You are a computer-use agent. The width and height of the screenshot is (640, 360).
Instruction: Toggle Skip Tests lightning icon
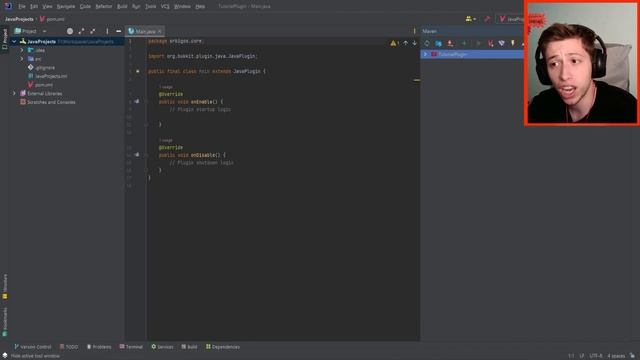click(513, 43)
